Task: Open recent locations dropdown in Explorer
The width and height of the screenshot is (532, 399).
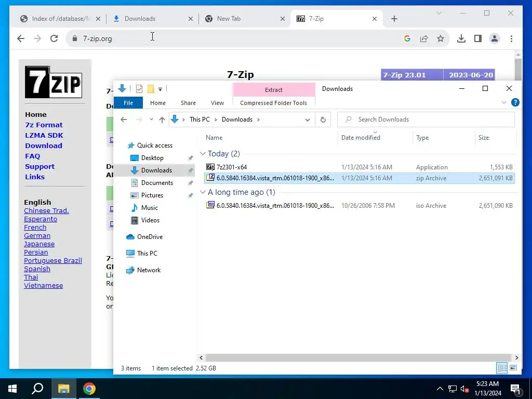Action: pos(151,119)
